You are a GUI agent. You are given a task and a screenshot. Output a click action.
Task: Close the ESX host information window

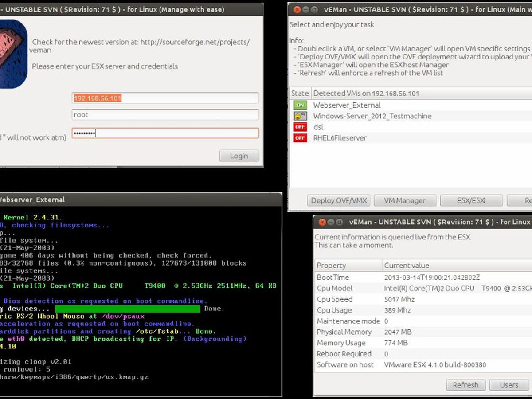(x=322, y=222)
